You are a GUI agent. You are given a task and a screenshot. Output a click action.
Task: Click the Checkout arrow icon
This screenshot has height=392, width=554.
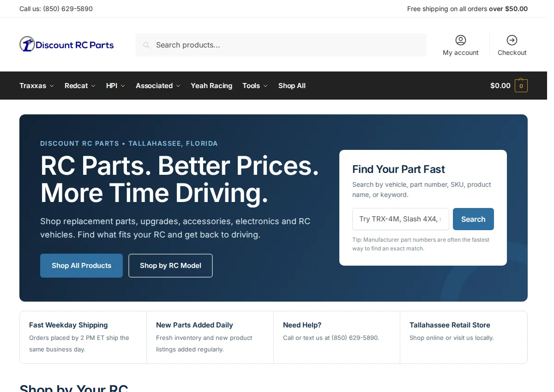click(512, 40)
